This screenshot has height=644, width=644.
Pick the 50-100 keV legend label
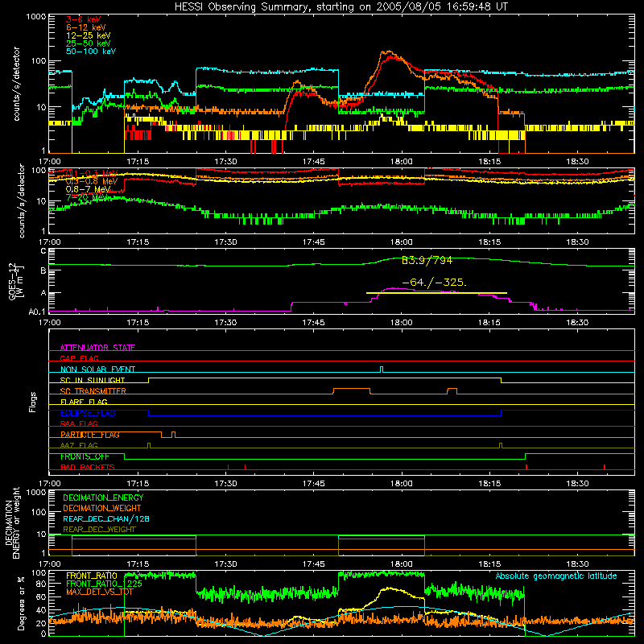(x=91, y=52)
